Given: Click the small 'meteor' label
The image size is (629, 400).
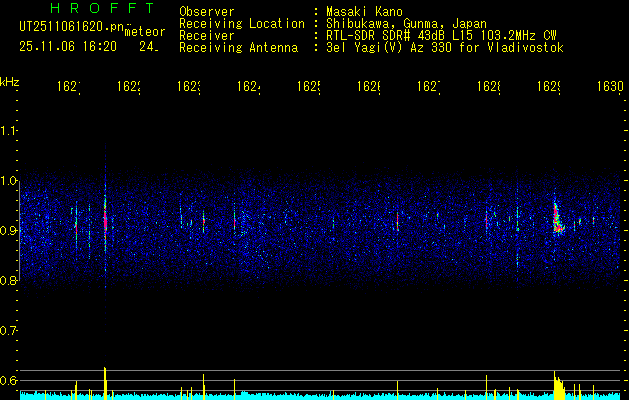Looking at the screenshot, I should coord(145,32).
